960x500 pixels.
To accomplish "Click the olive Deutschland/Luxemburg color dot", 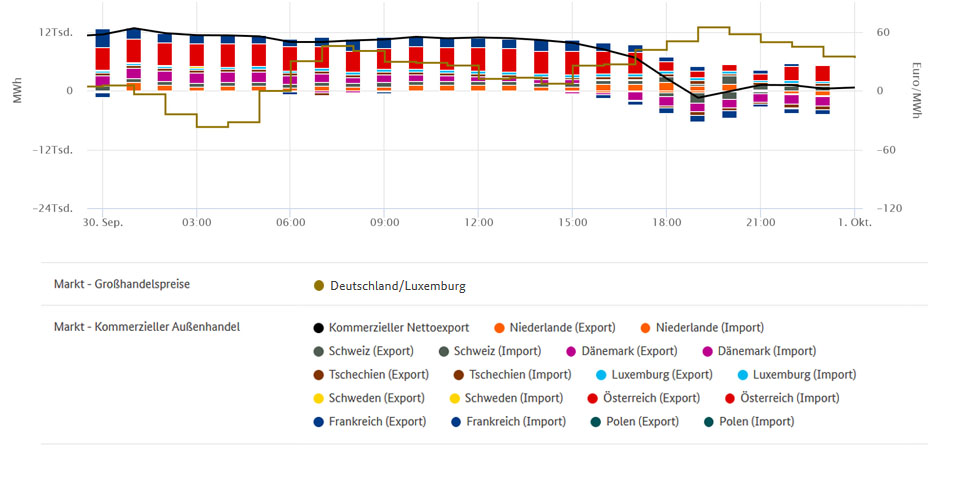I will (x=318, y=286).
